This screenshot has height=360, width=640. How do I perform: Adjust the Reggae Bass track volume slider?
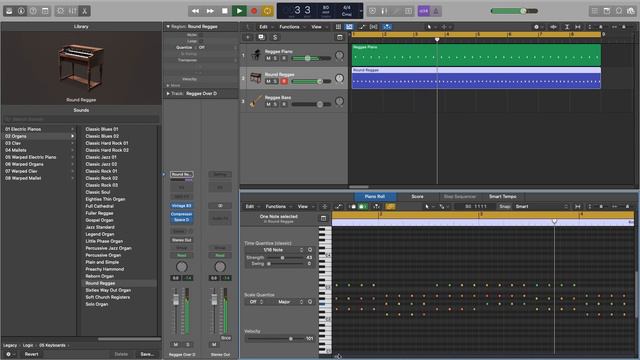311,104
